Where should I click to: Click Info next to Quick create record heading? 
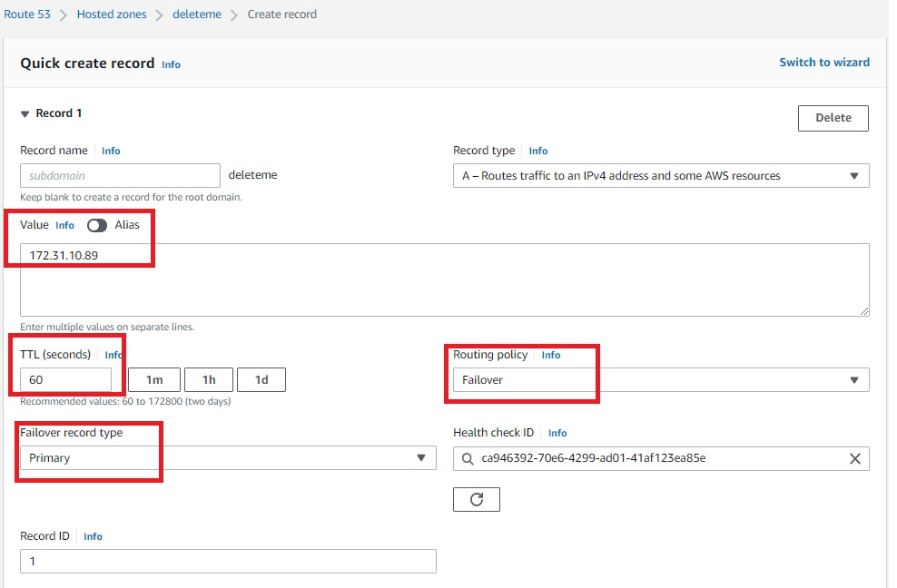click(x=171, y=64)
